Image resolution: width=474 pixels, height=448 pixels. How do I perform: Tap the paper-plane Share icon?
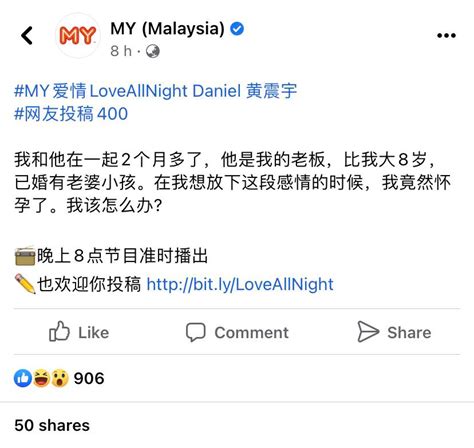click(368, 332)
